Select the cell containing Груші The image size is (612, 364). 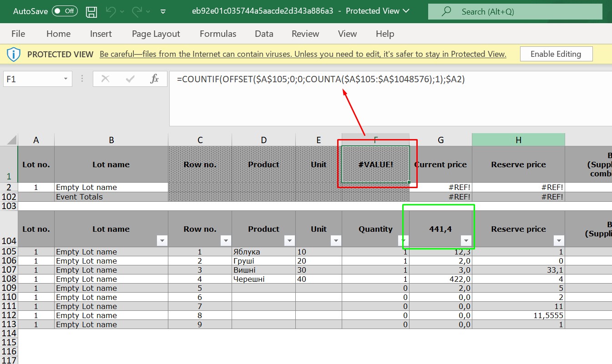pos(263,261)
